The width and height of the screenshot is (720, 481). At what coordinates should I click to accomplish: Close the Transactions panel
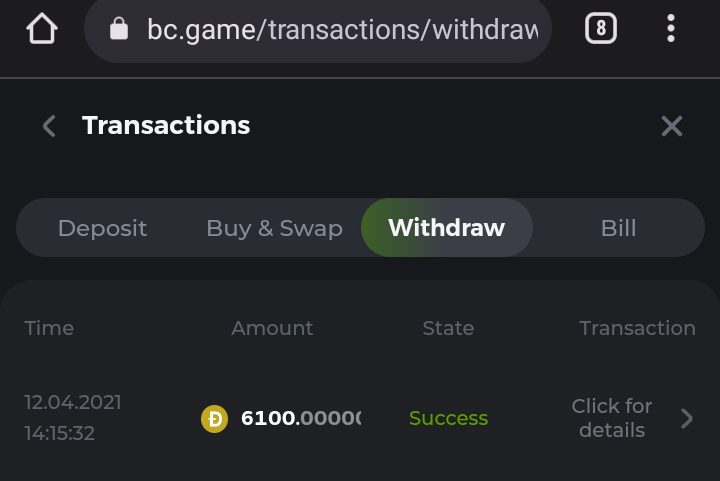(x=671, y=126)
